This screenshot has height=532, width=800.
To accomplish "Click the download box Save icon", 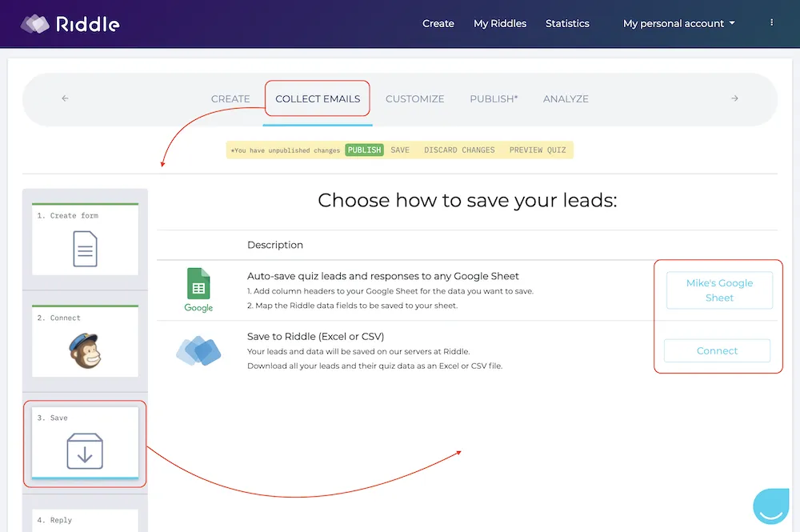I will coord(85,451).
